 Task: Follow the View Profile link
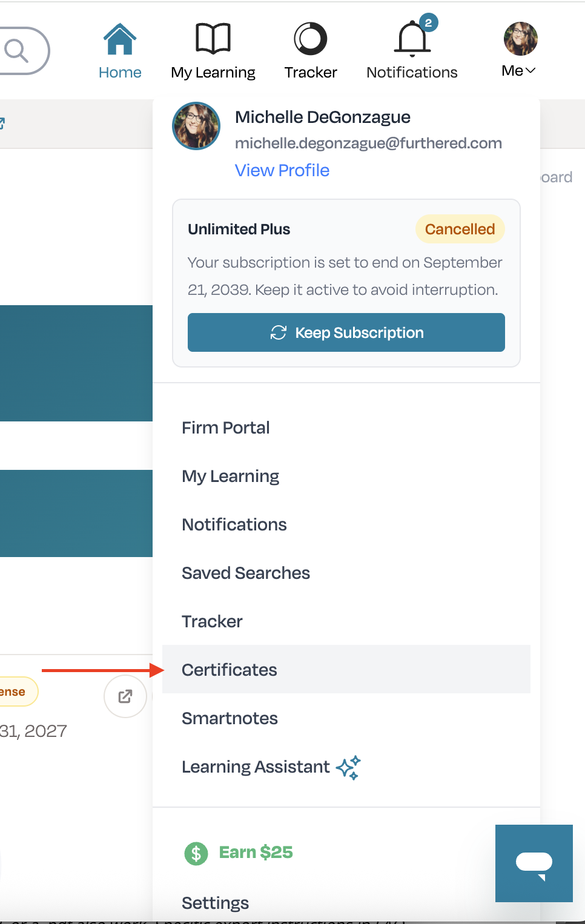282,170
